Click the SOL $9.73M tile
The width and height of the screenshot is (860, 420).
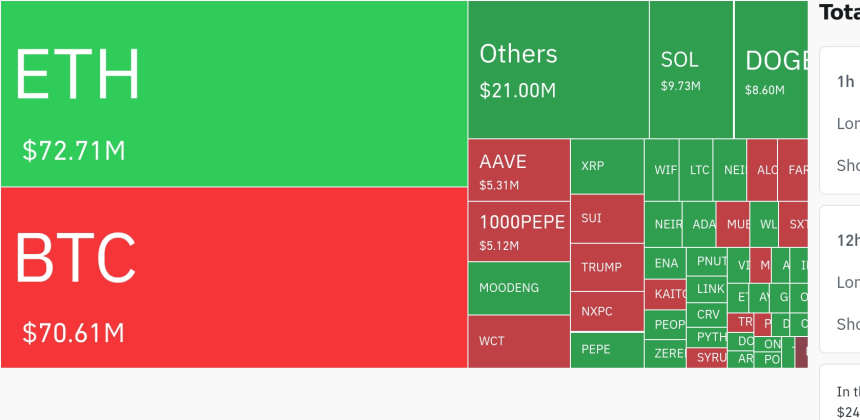[x=691, y=70]
